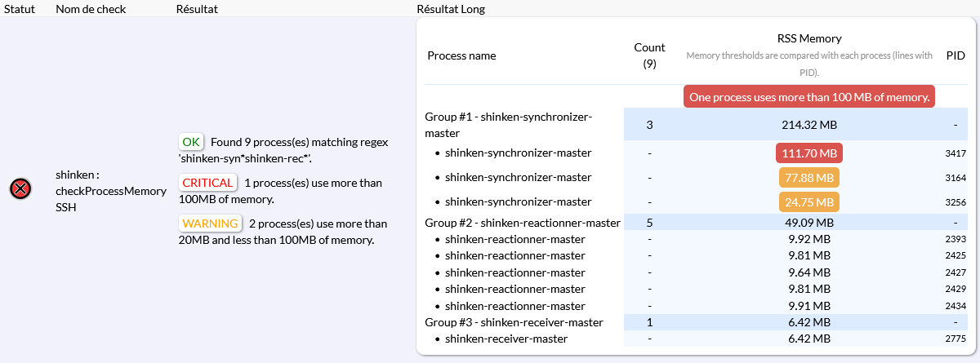Click the shinken-receiver-master process entry

click(x=506, y=339)
